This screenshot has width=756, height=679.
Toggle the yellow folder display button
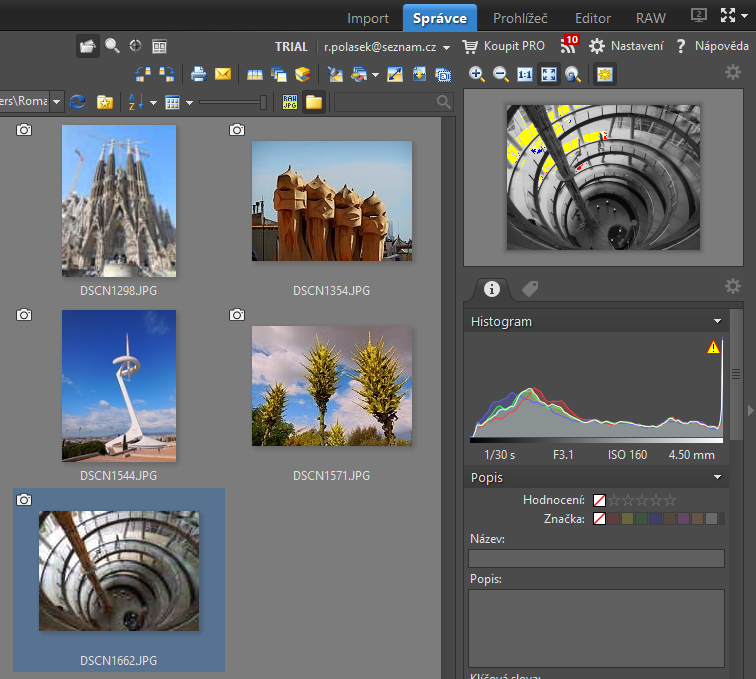tap(314, 102)
